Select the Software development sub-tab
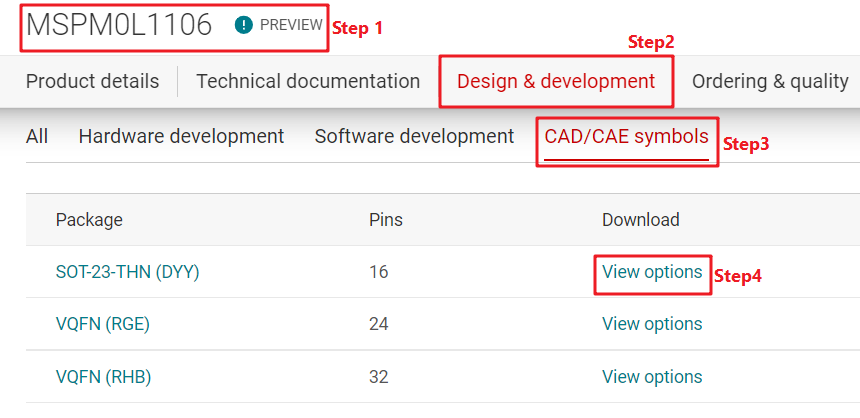 click(x=414, y=136)
